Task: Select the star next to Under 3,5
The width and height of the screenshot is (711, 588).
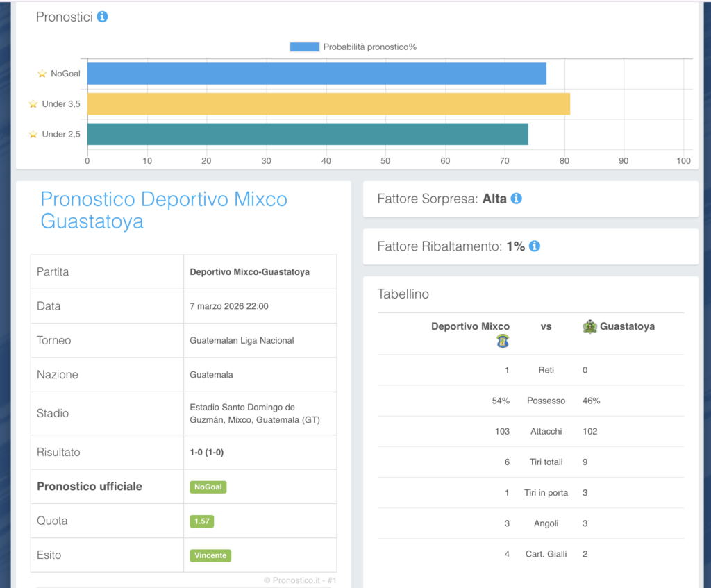Action: tap(33, 104)
